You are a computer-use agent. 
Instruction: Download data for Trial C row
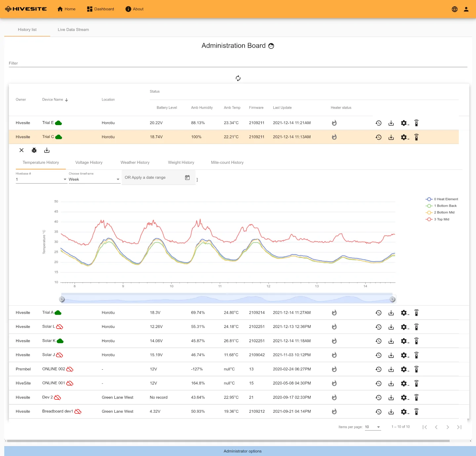pos(391,137)
